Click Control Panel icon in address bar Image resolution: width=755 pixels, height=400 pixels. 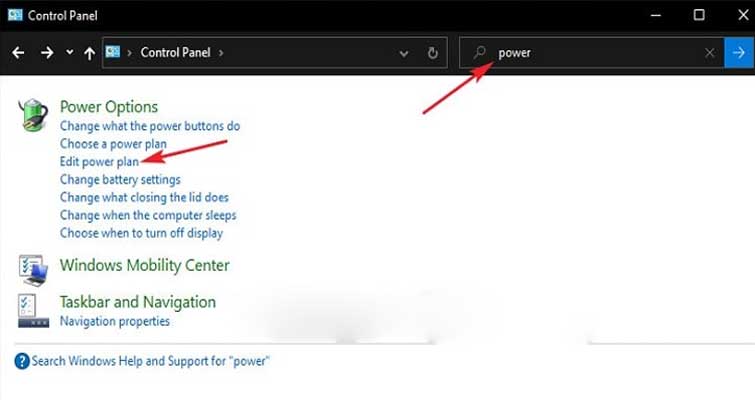pyautogui.click(x=113, y=52)
